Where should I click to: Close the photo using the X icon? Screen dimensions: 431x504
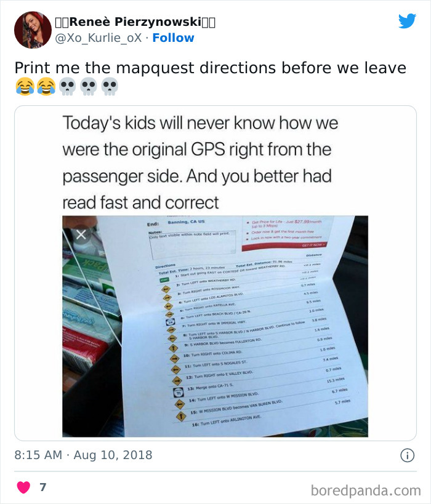point(81,234)
